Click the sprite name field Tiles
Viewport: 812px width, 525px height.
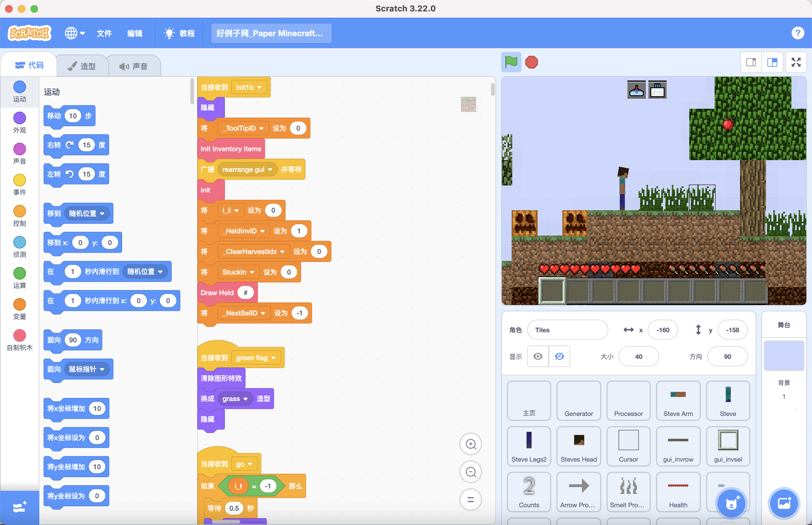pyautogui.click(x=567, y=330)
